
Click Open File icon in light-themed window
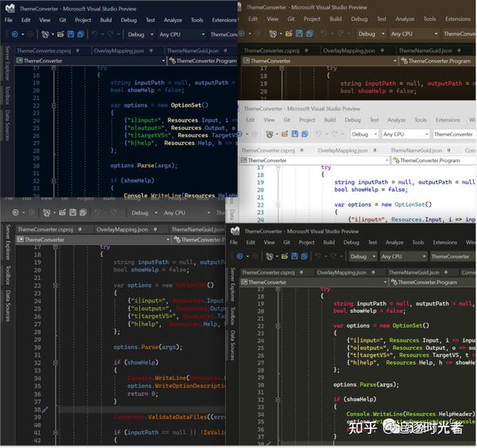tap(283, 134)
